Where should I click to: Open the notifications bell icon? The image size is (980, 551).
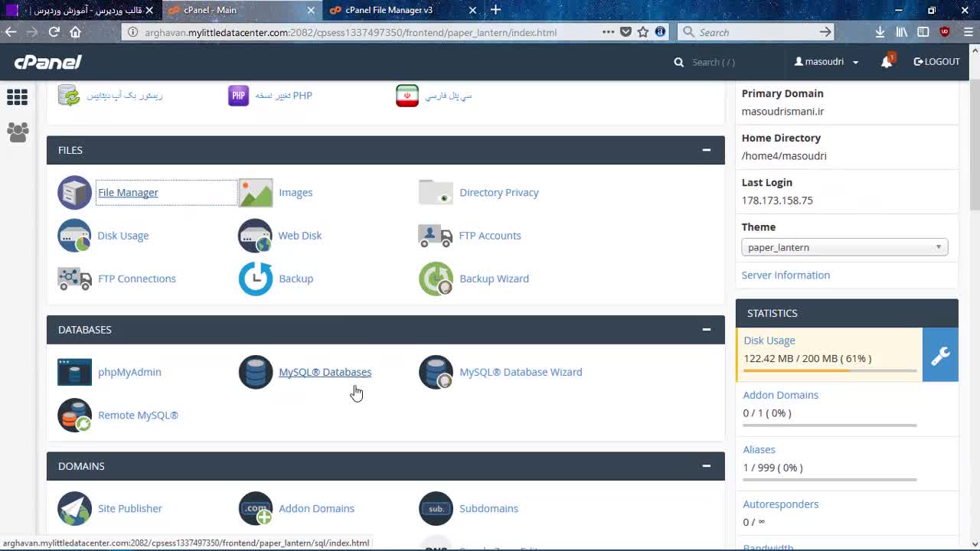[x=887, y=62]
